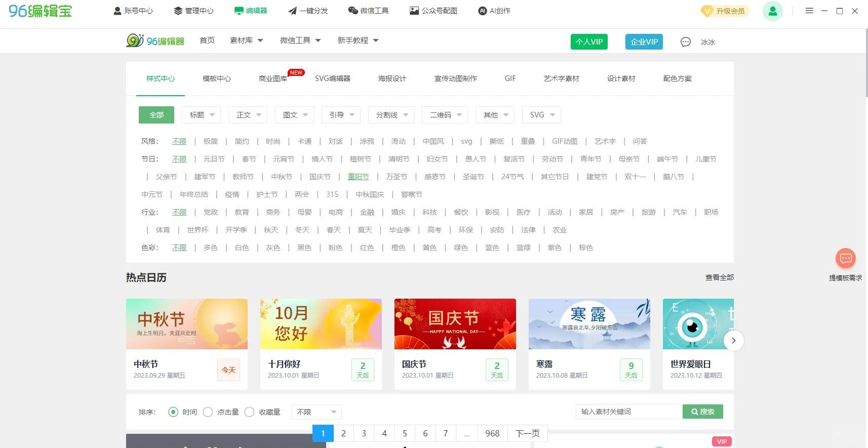This screenshot has height=448, width=868.
Task: Click the 公众号配图 image icon
Action: 414,11
